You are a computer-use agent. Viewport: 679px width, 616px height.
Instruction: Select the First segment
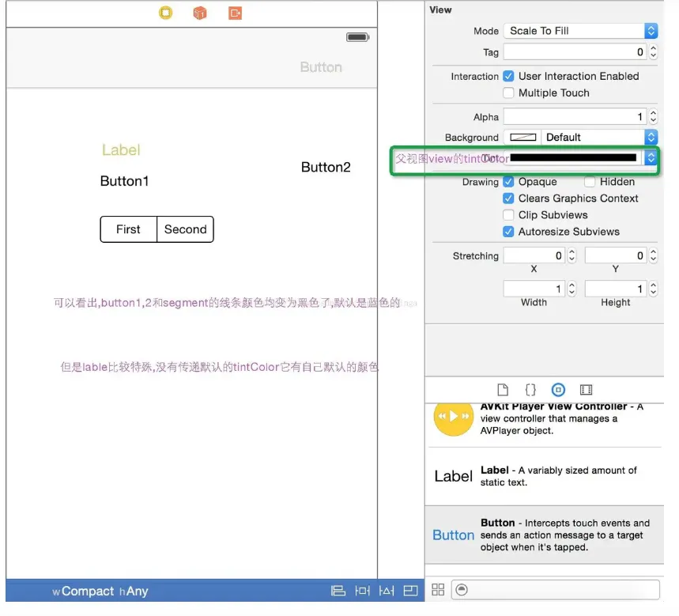128,229
